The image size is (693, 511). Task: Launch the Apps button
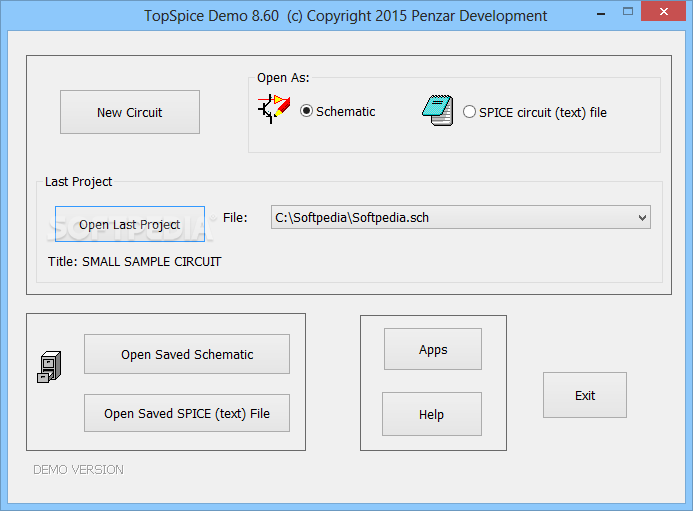point(433,349)
